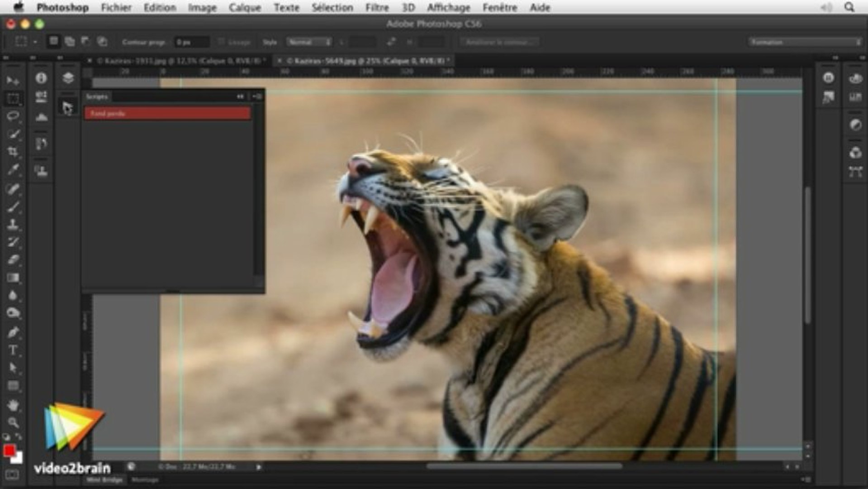Open the Color panel icon
Viewport: 868px width, 489px height.
(x=855, y=78)
